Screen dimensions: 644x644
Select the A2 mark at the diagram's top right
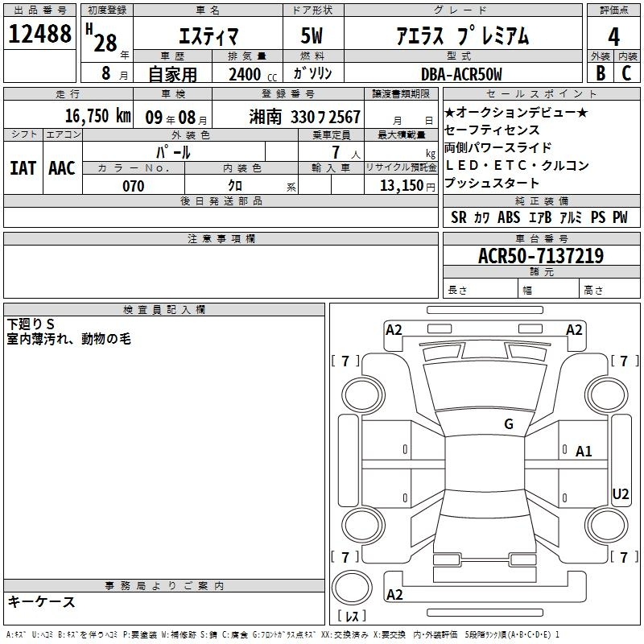tap(574, 330)
